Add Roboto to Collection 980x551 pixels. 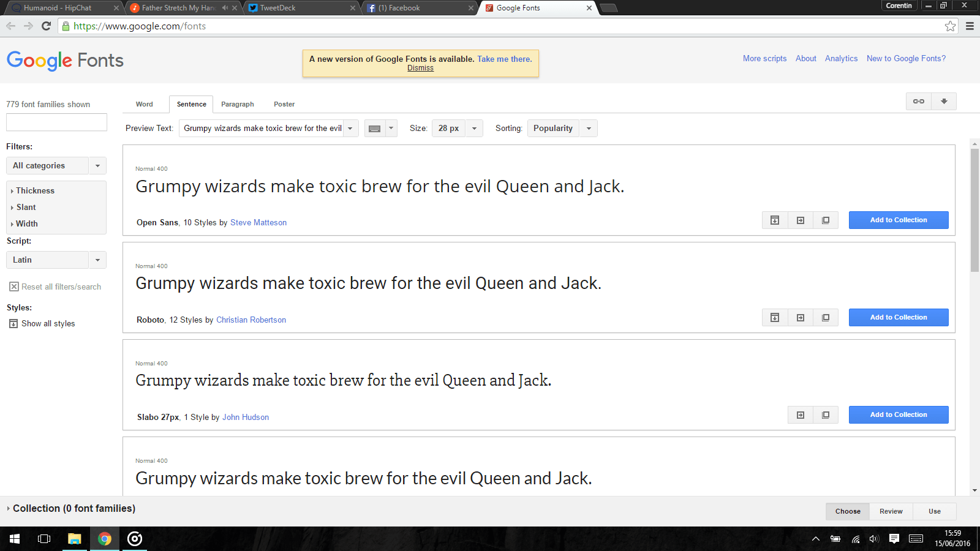click(x=899, y=318)
